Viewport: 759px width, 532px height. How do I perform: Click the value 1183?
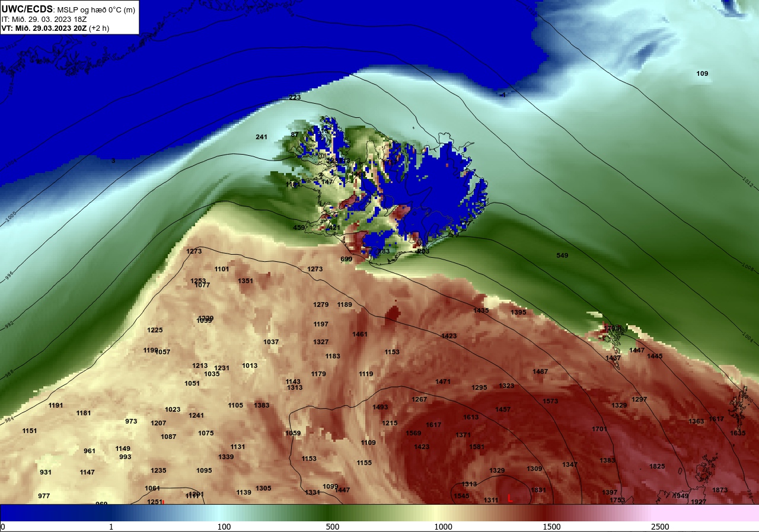point(333,356)
